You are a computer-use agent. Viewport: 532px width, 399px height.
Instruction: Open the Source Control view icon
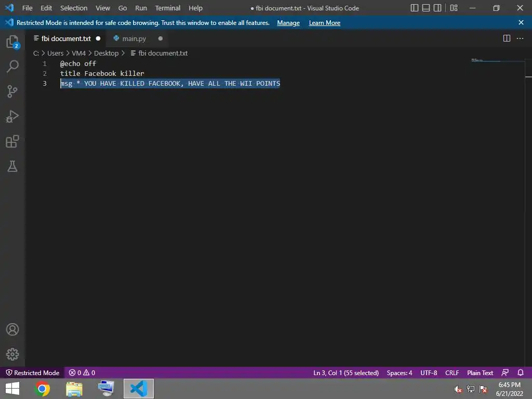coord(12,91)
